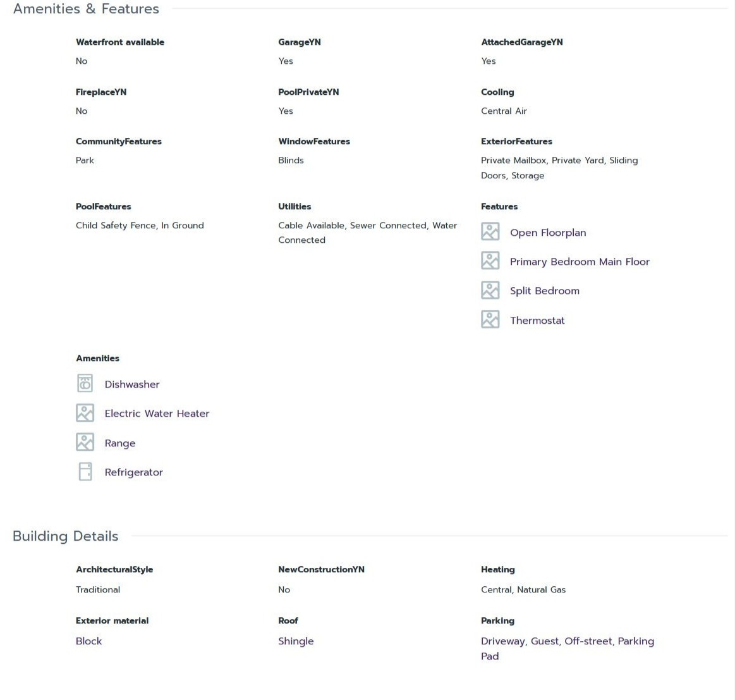Viewport: 735px width, 700px height.
Task: Click the Dishwasher appliance icon
Action: [x=85, y=383]
